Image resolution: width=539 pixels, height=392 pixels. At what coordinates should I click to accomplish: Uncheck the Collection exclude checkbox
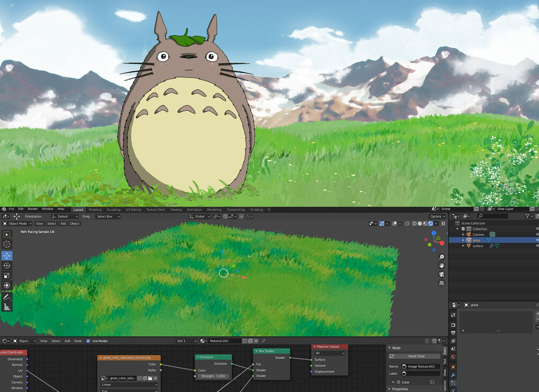click(x=463, y=229)
